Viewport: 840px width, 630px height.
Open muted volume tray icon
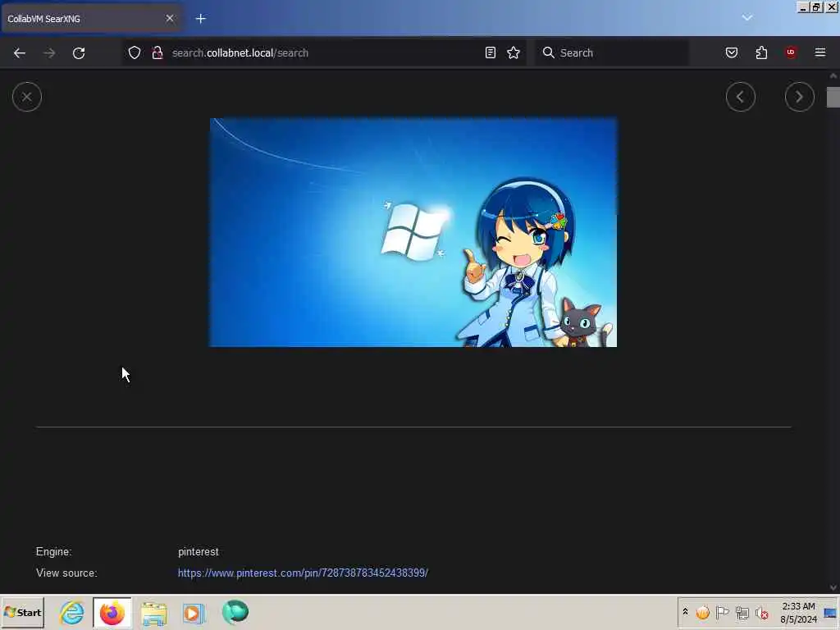[x=761, y=612]
